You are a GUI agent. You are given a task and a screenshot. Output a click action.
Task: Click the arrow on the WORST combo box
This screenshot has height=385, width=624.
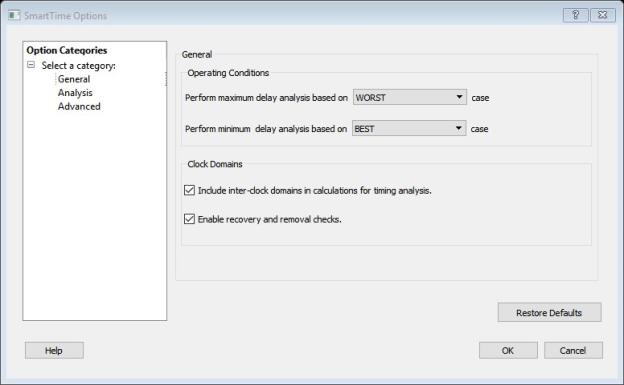click(459, 97)
